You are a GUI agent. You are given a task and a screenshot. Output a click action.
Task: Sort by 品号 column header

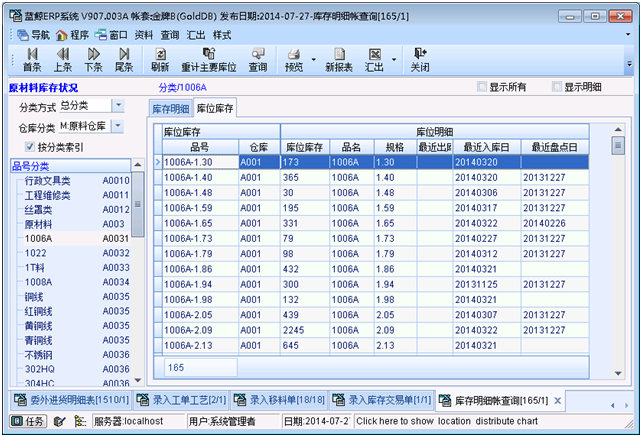200,147
